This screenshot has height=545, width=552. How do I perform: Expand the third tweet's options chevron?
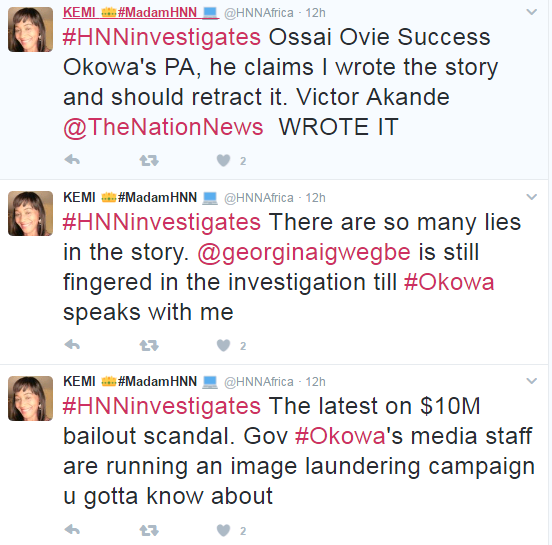coord(531,381)
